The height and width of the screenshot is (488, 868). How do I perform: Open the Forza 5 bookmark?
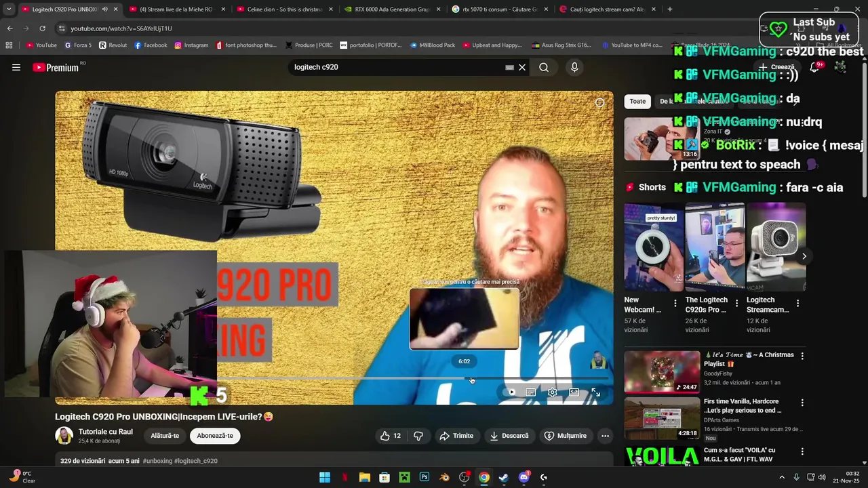78,45
